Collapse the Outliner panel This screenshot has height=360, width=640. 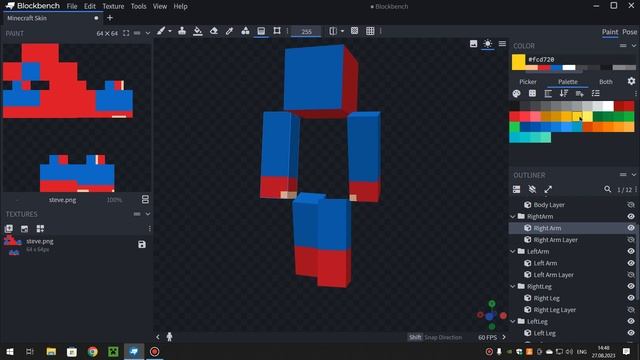click(x=634, y=175)
